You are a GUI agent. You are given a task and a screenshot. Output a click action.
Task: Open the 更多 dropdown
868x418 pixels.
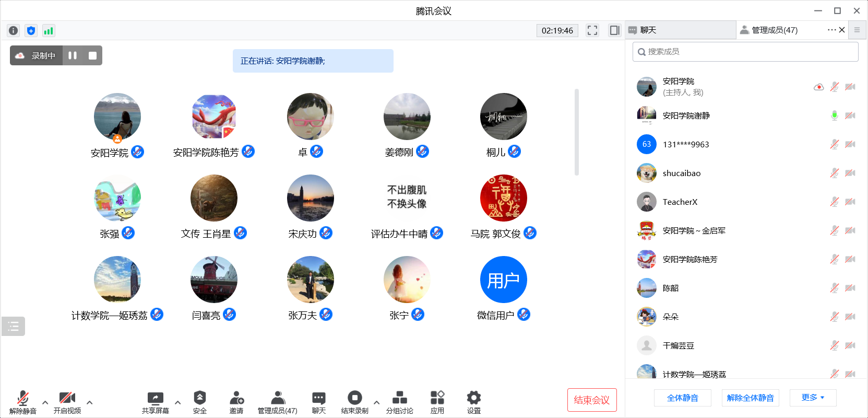coord(813,398)
